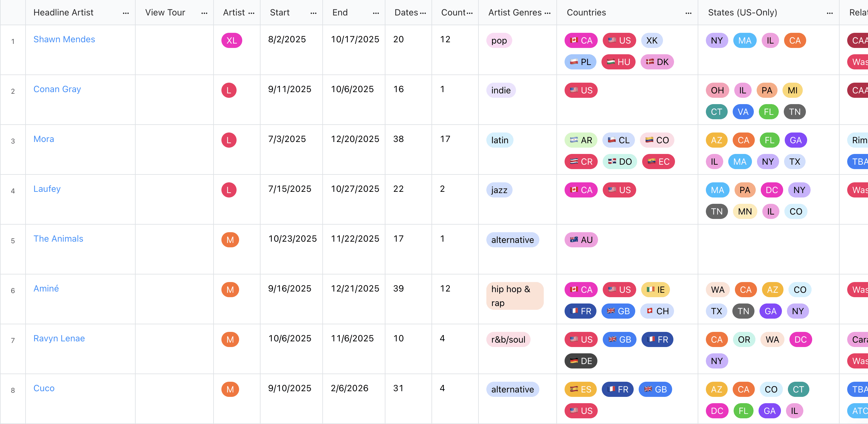Open Start column options menu

click(314, 13)
